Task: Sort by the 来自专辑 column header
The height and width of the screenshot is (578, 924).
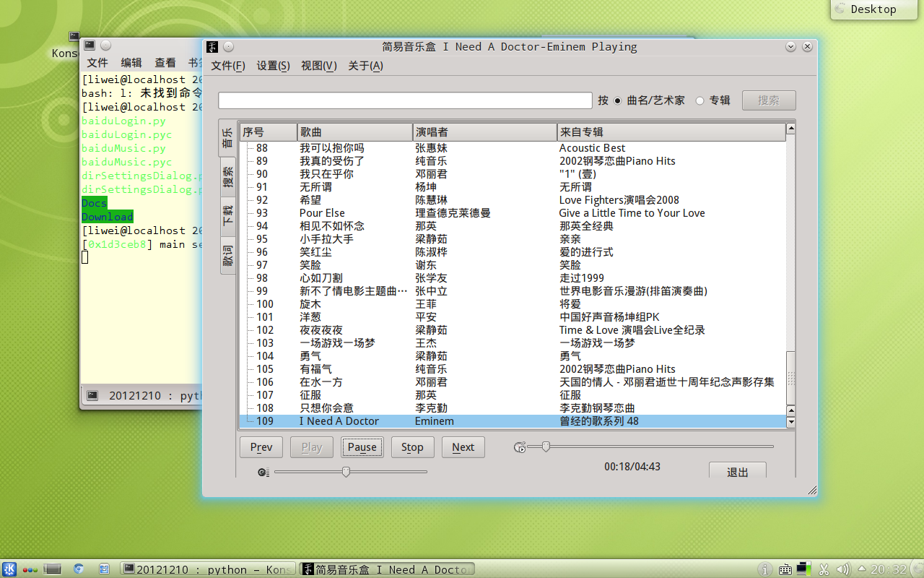Action: coord(671,132)
